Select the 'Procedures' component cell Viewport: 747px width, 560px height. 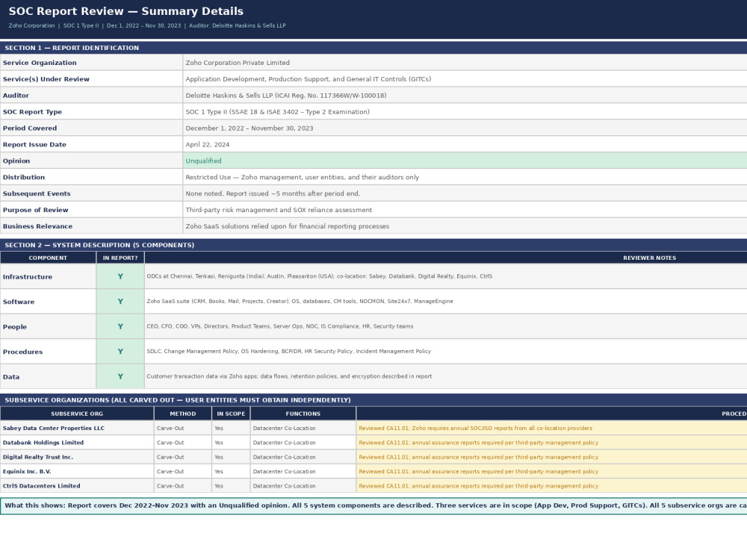click(x=48, y=352)
